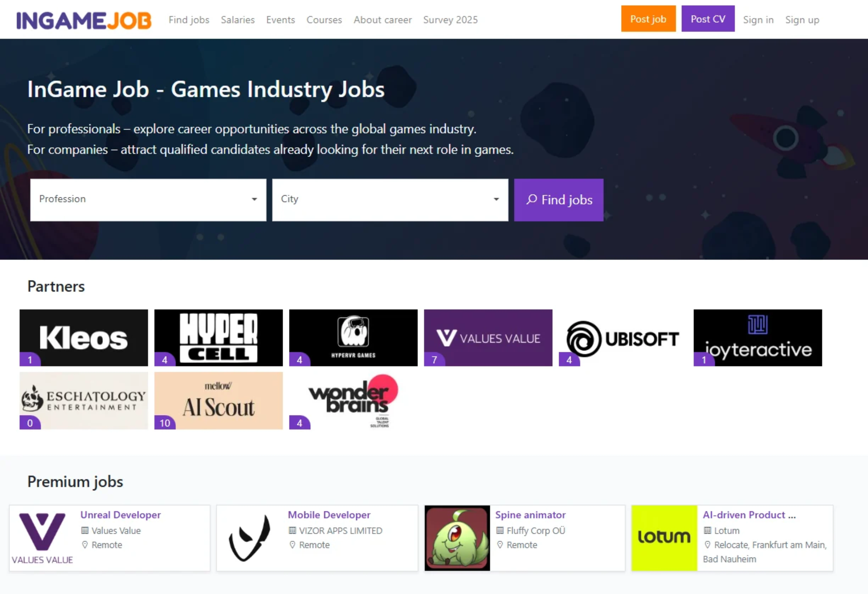Open the Values Value partner tile
This screenshot has width=868, height=594.
pos(488,338)
